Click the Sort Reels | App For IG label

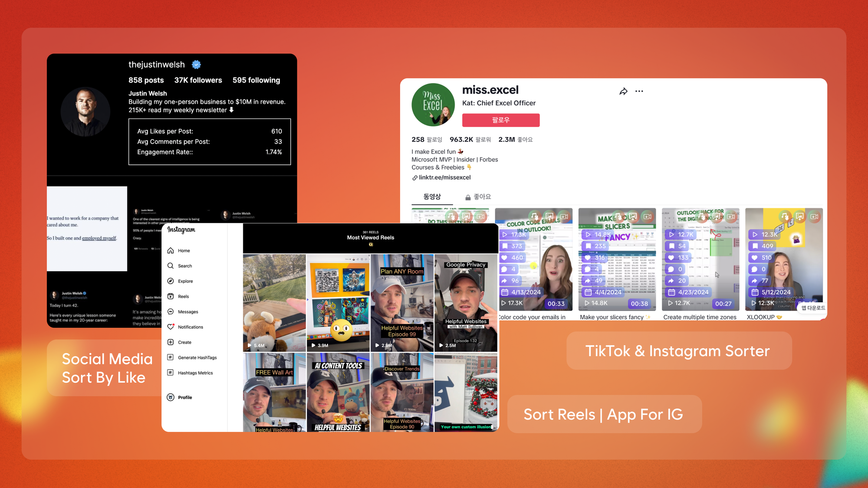[x=604, y=414]
